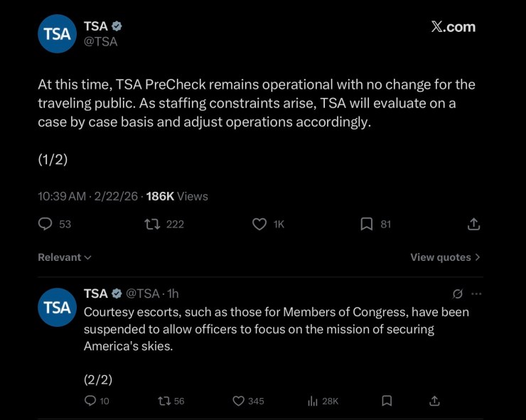Open the more options menu on reply

pos(476,294)
